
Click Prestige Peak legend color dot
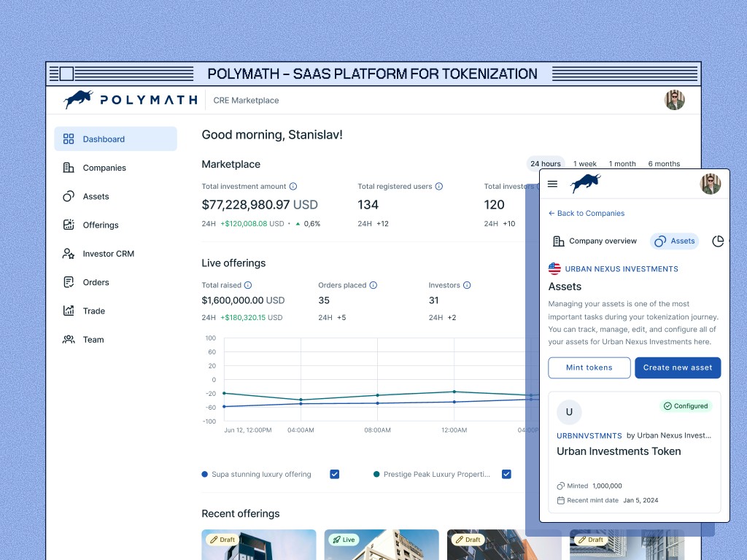(x=376, y=474)
